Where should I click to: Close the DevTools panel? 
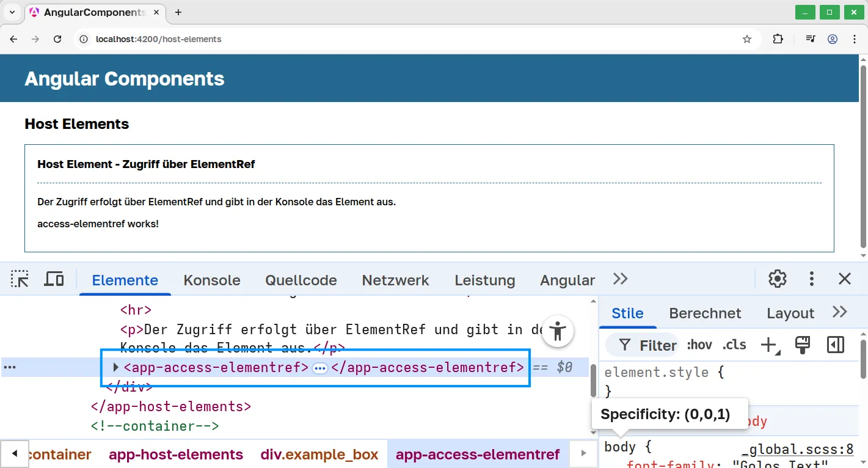tap(845, 279)
